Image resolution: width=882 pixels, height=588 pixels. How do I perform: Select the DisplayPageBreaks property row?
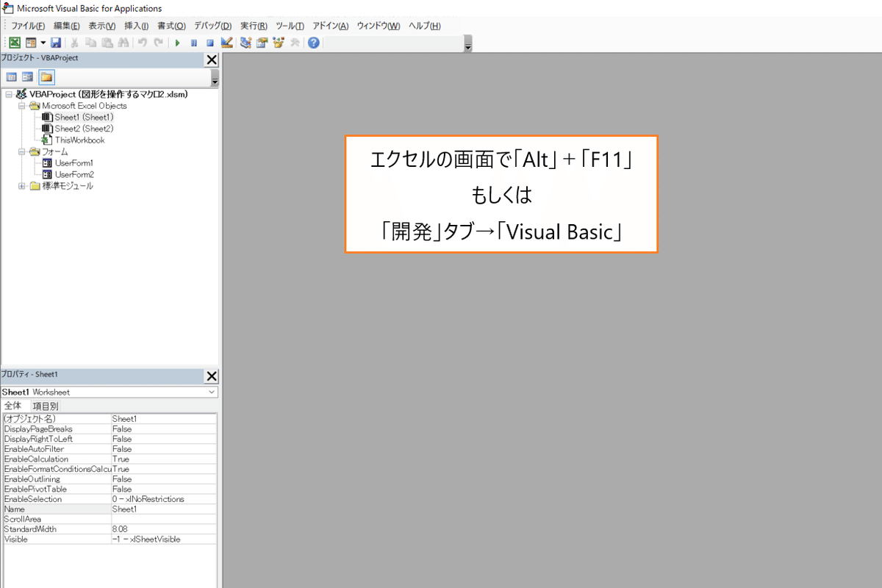(110, 429)
